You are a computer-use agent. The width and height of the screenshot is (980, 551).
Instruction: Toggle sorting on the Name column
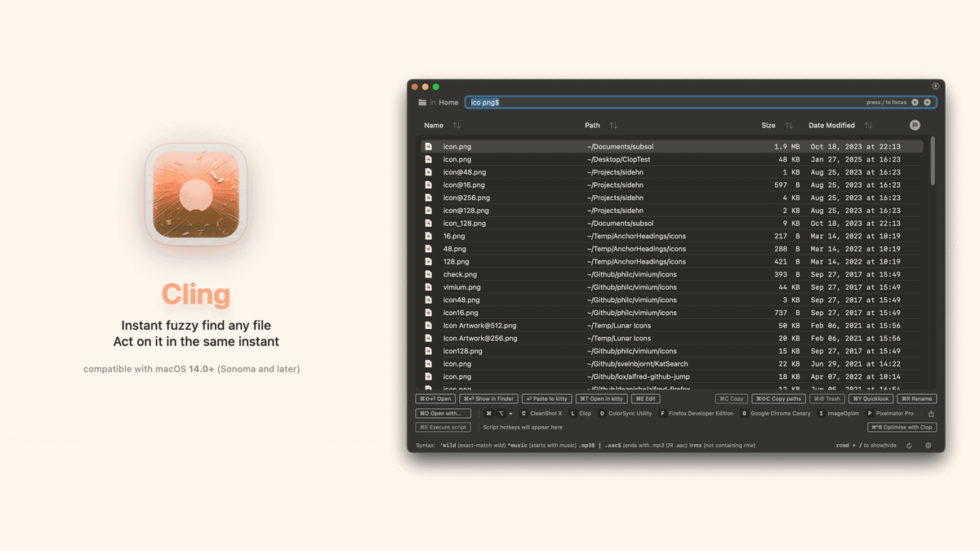pyautogui.click(x=456, y=125)
